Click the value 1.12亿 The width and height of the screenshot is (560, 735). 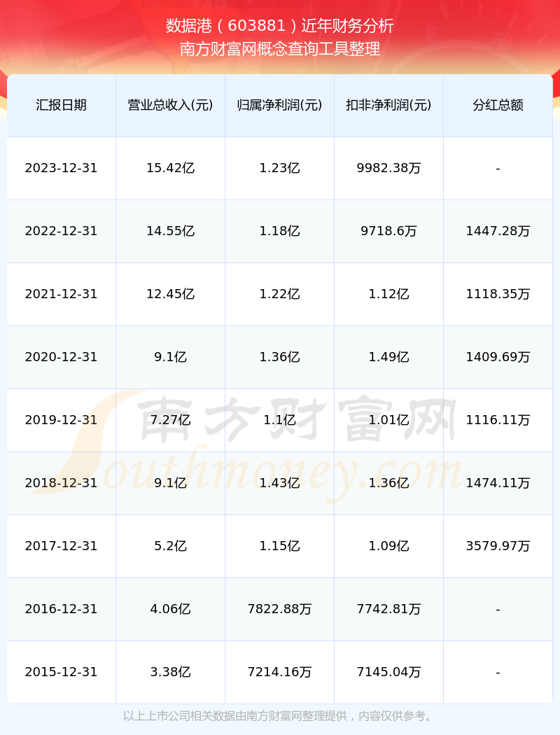(x=389, y=295)
